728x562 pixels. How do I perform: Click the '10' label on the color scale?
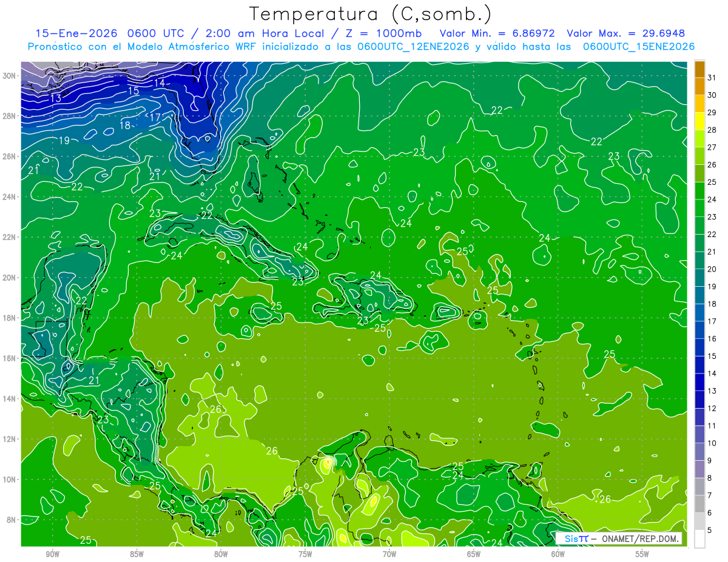(712, 443)
